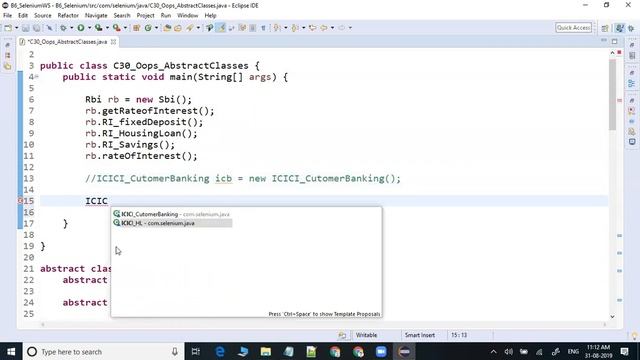Restore the top right trim view stack
Screen dimensions: 640x360
pyautogui.click(x=632, y=44)
